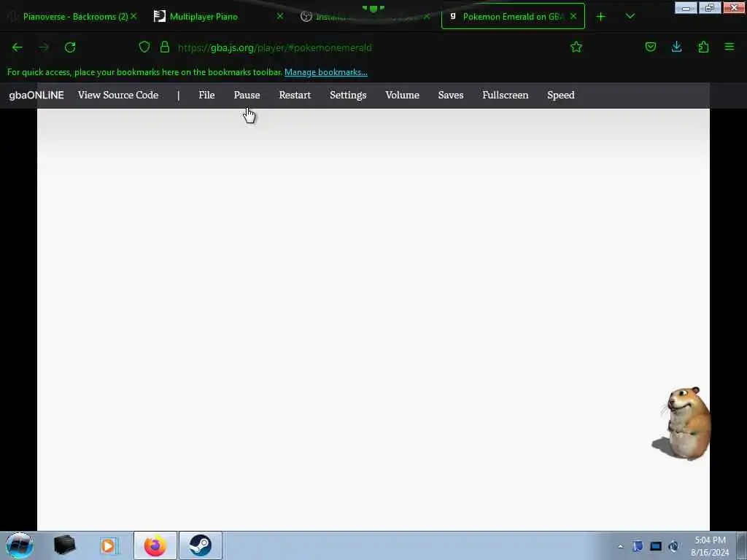Close the Pokemon Emerald tab
The width and height of the screenshot is (747, 560).
coord(573,16)
